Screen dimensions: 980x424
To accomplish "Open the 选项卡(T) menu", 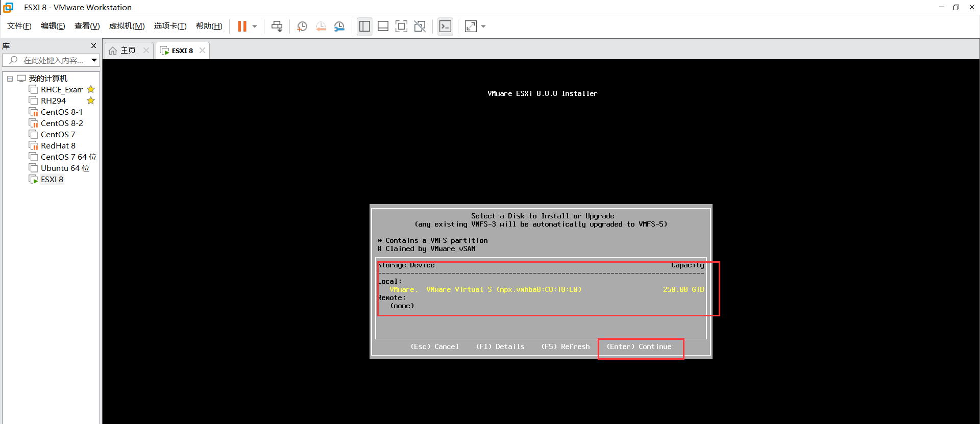I will point(170,26).
